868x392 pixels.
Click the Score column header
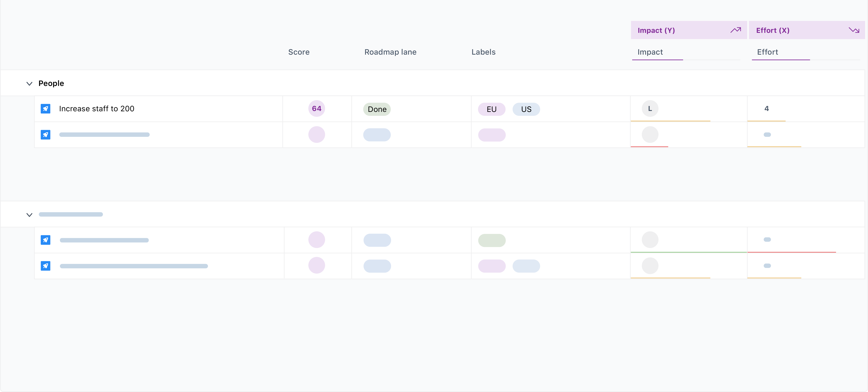(298, 52)
